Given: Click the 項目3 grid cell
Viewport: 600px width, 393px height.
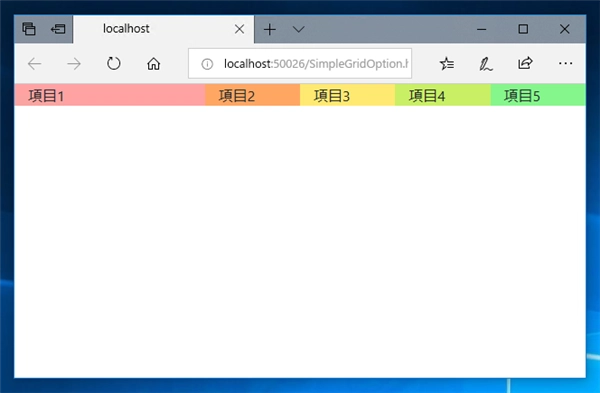Looking at the screenshot, I should [347, 95].
